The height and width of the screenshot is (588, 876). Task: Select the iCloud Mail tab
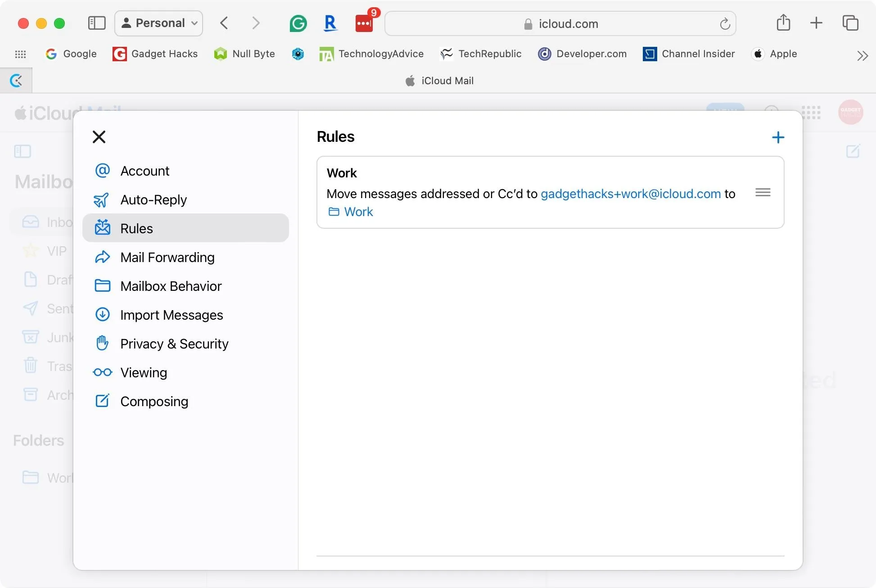tap(439, 81)
